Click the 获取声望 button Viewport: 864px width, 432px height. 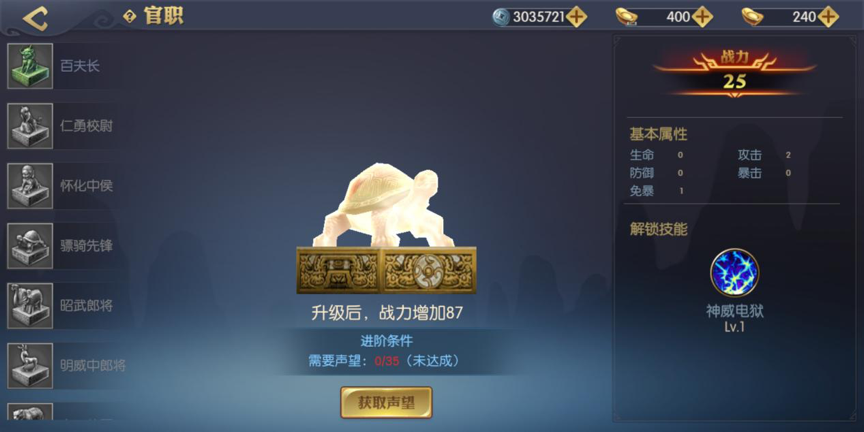[x=386, y=402]
